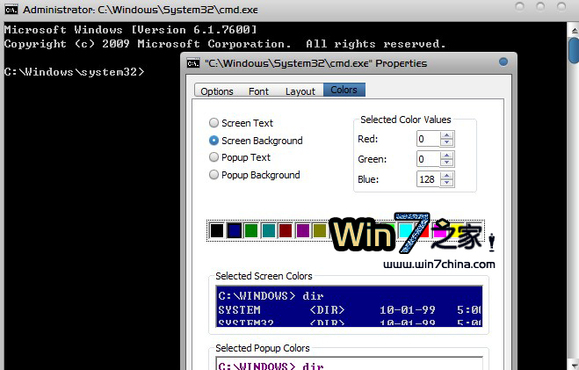Click the console window vertical scrollbar thumb
Viewport: 579px width, 370px height.
point(574,50)
